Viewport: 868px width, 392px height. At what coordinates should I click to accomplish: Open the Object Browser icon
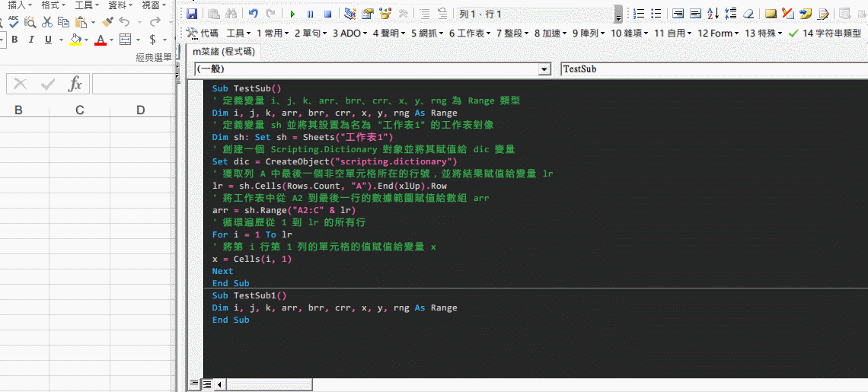point(386,14)
